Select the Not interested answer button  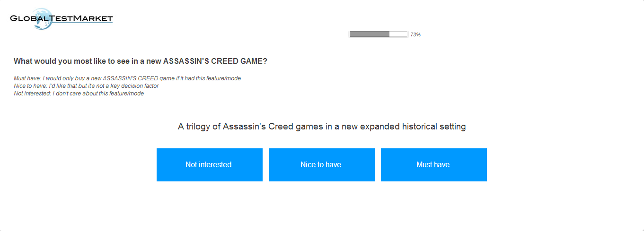coord(209,165)
